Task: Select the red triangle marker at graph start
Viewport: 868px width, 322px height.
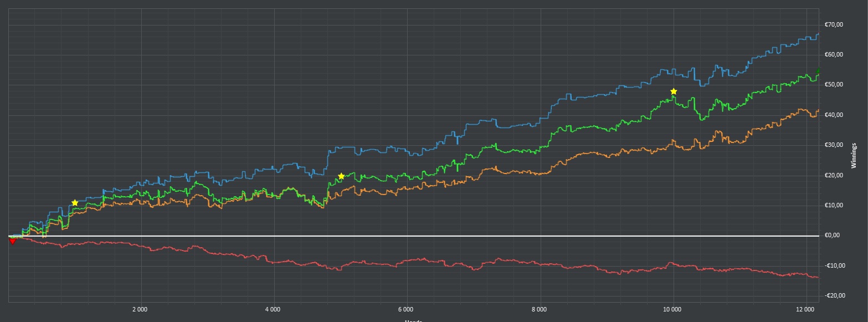Action: [x=12, y=241]
